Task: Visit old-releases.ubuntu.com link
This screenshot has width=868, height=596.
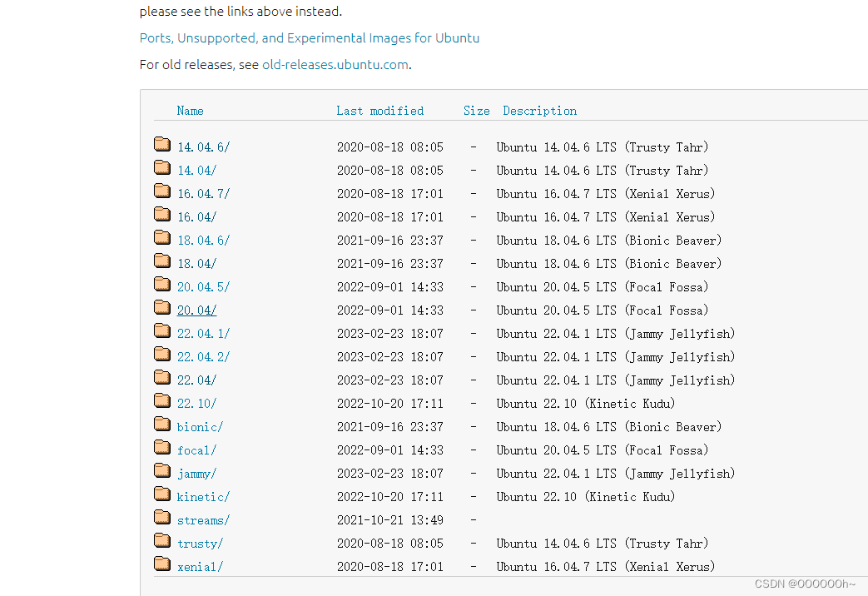Action: pyautogui.click(x=335, y=65)
